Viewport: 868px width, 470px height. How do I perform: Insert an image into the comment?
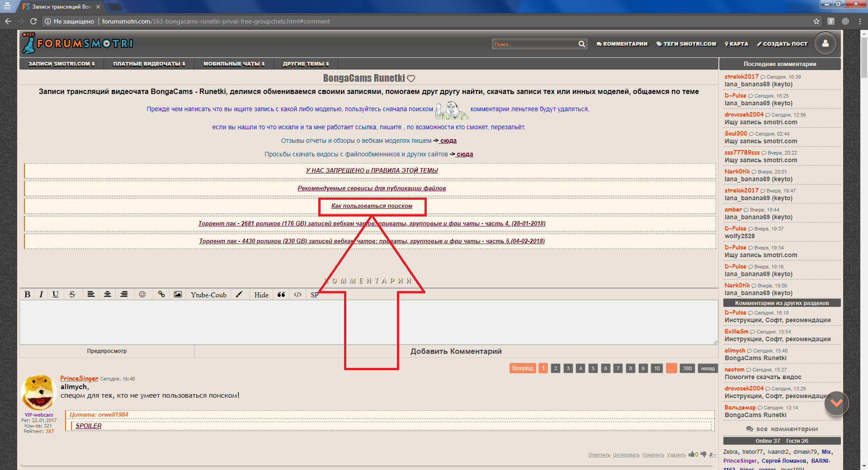(178, 294)
